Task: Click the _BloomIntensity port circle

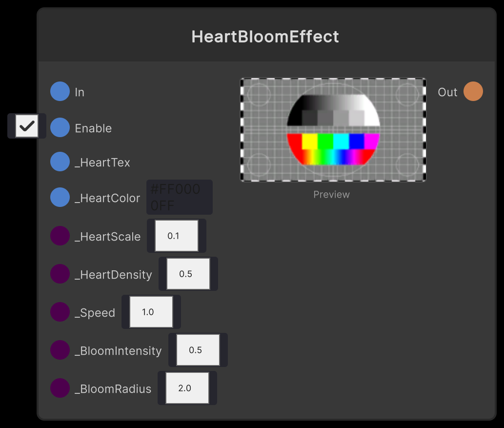Action: (x=60, y=350)
